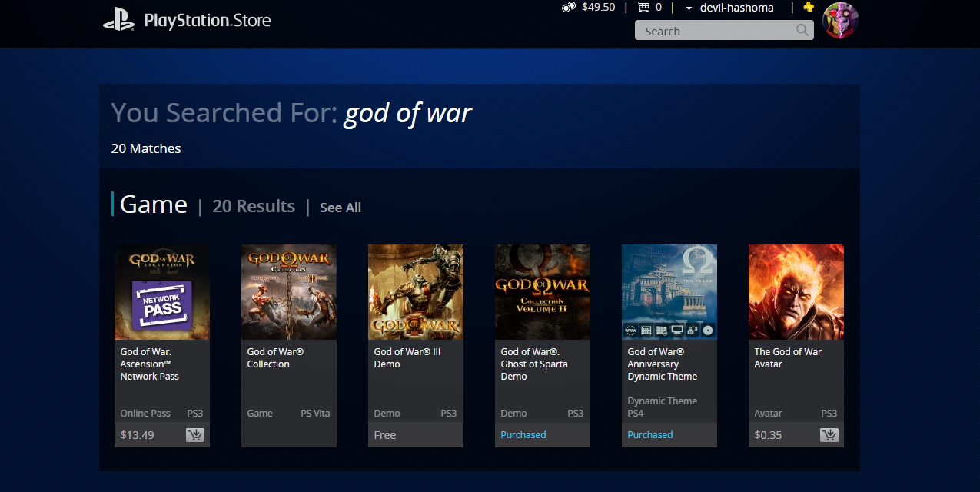This screenshot has width=980, height=492.
Task: Add The God of War Avatar to cart
Action: point(829,435)
